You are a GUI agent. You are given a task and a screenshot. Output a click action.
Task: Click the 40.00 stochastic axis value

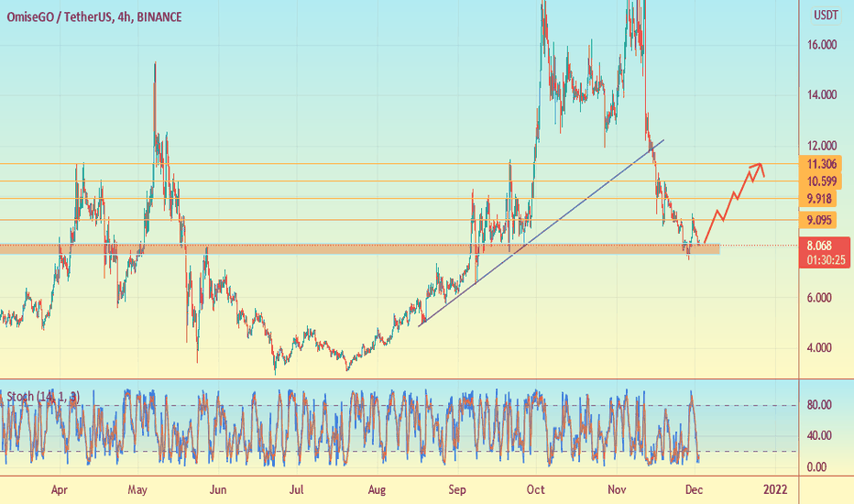tap(819, 435)
